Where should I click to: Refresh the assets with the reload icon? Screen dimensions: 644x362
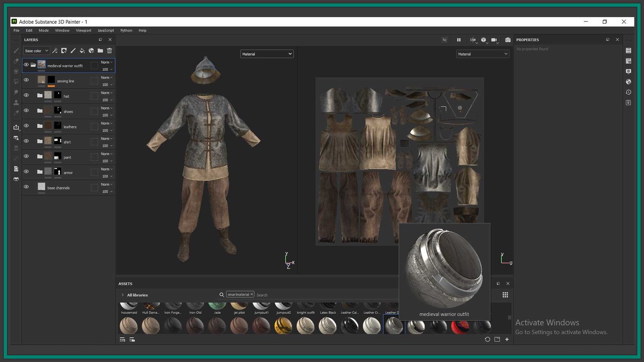pyautogui.click(x=487, y=339)
